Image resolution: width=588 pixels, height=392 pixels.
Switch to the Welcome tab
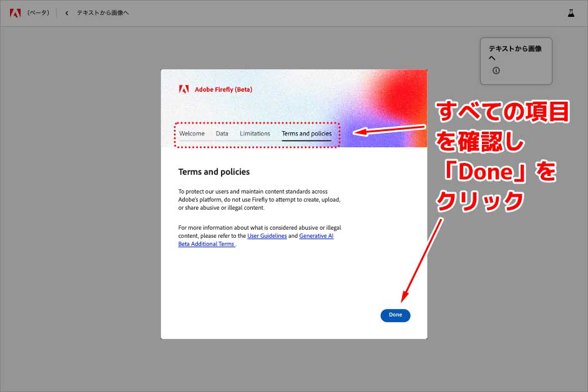(192, 134)
